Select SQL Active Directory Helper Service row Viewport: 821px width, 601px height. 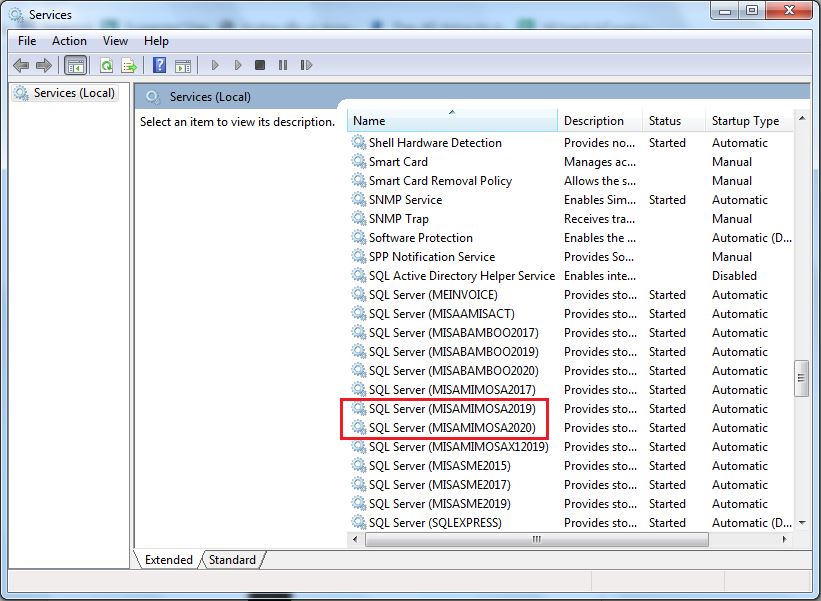coord(571,275)
